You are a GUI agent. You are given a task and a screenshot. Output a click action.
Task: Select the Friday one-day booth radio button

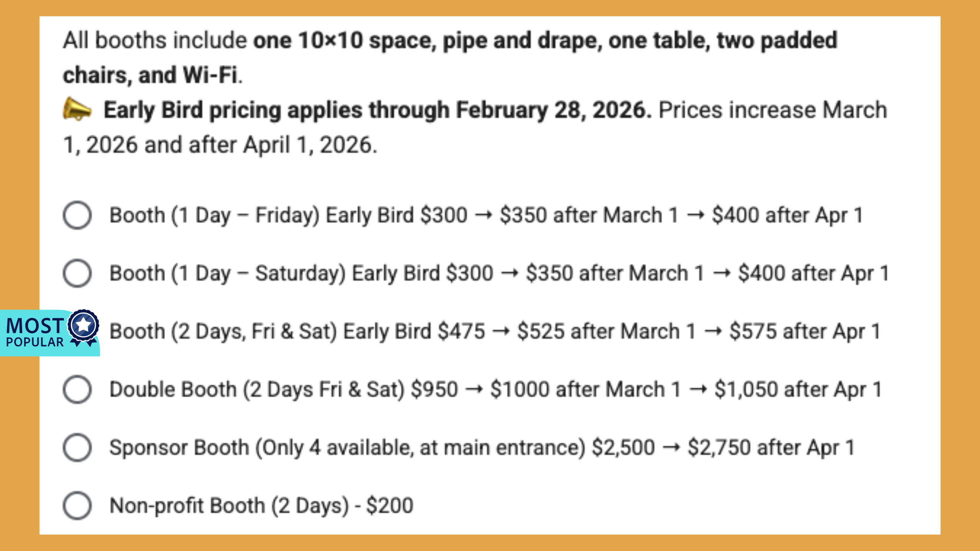click(77, 215)
